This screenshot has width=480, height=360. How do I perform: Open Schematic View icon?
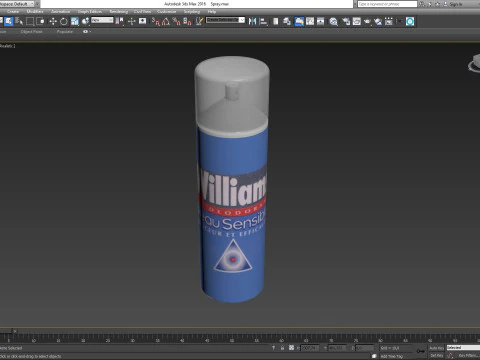tap(321, 22)
